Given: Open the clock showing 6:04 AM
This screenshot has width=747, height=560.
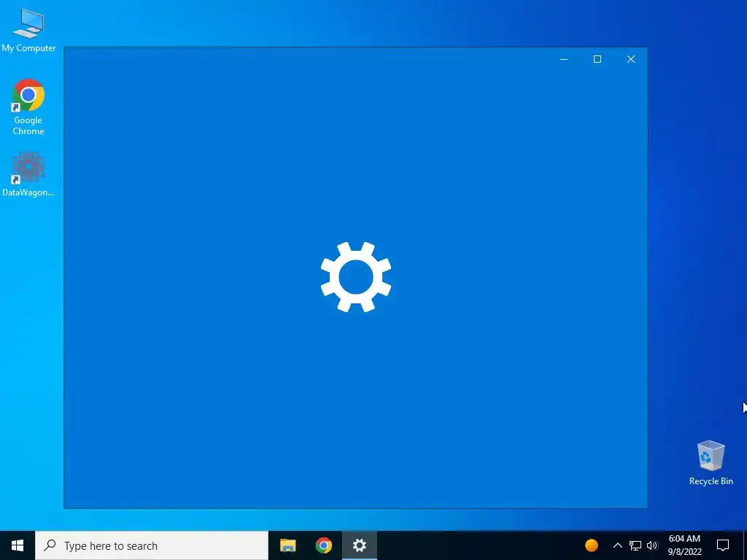Looking at the screenshot, I should [x=684, y=545].
